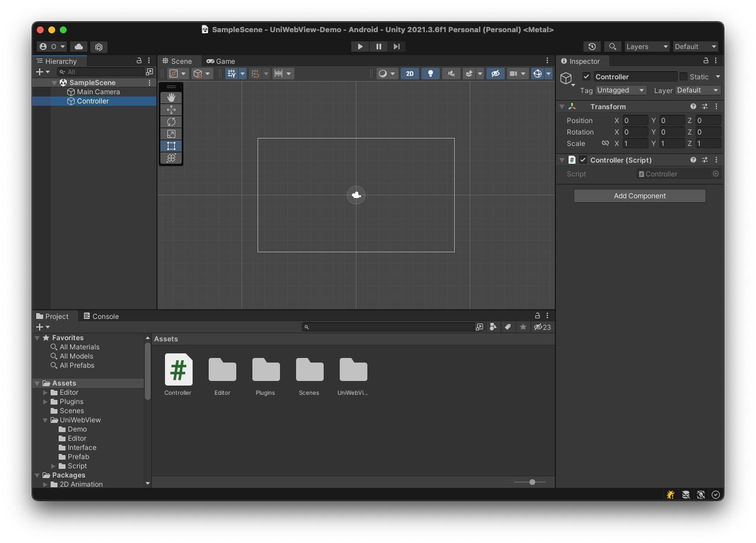
Task: Switch to the Game tab
Action: coord(221,61)
